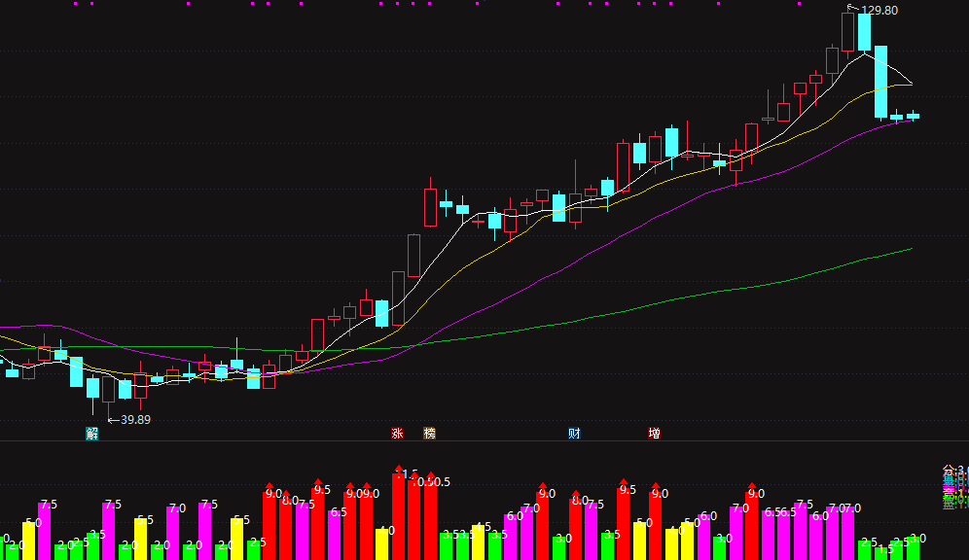Select the large cyan candle after the peak
This screenshot has height=560, width=969.
tap(880, 82)
